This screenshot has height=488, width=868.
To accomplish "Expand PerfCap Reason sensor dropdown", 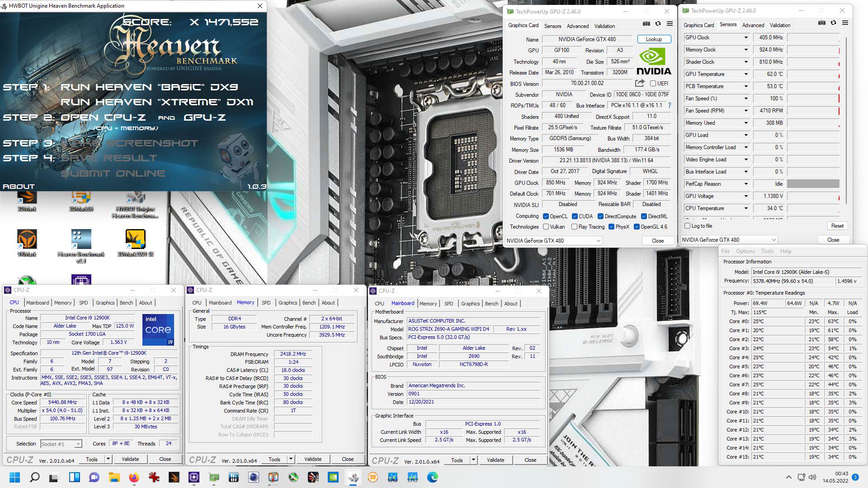I will [745, 184].
